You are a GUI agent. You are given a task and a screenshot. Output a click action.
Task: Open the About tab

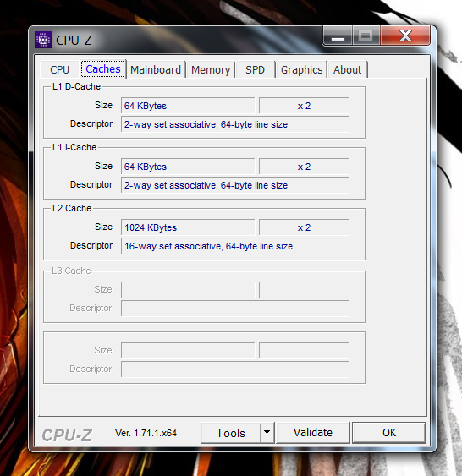(347, 70)
